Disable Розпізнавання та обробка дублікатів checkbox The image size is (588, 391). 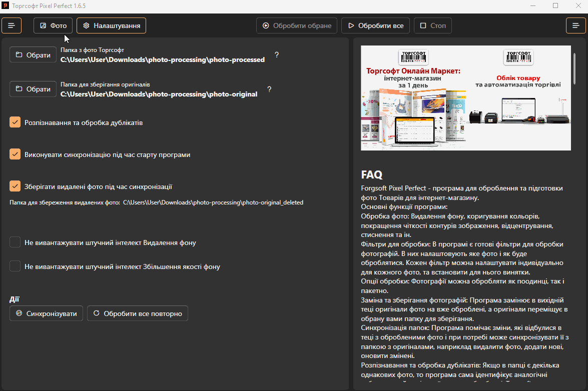click(15, 122)
